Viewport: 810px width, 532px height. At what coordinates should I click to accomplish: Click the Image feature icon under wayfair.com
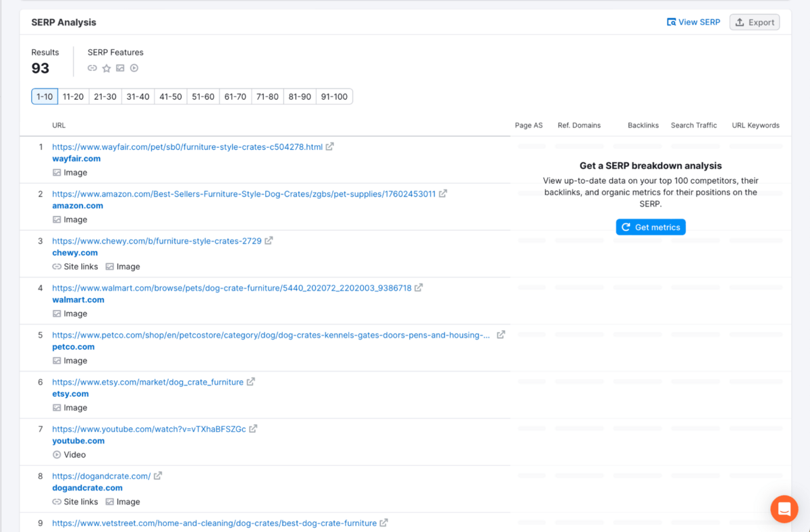point(57,173)
